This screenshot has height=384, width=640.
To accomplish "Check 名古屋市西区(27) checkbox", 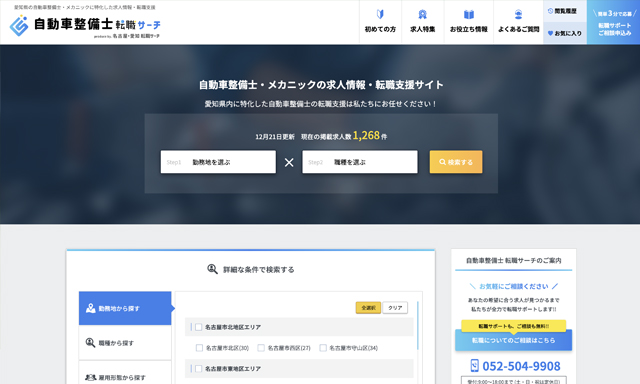I will (x=261, y=348).
